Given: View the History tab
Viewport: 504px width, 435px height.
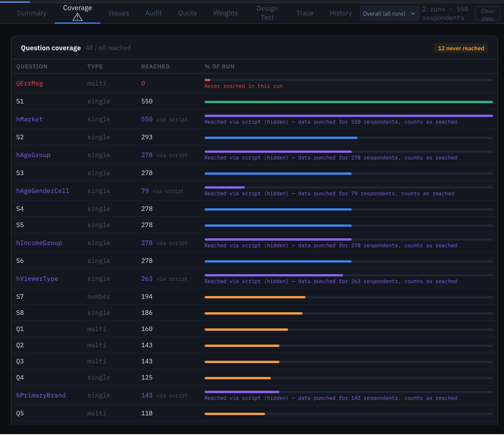Looking at the screenshot, I should click(341, 13).
